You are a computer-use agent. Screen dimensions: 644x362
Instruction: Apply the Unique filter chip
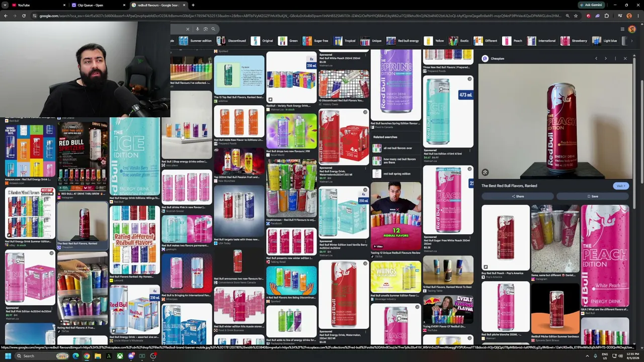point(371,41)
